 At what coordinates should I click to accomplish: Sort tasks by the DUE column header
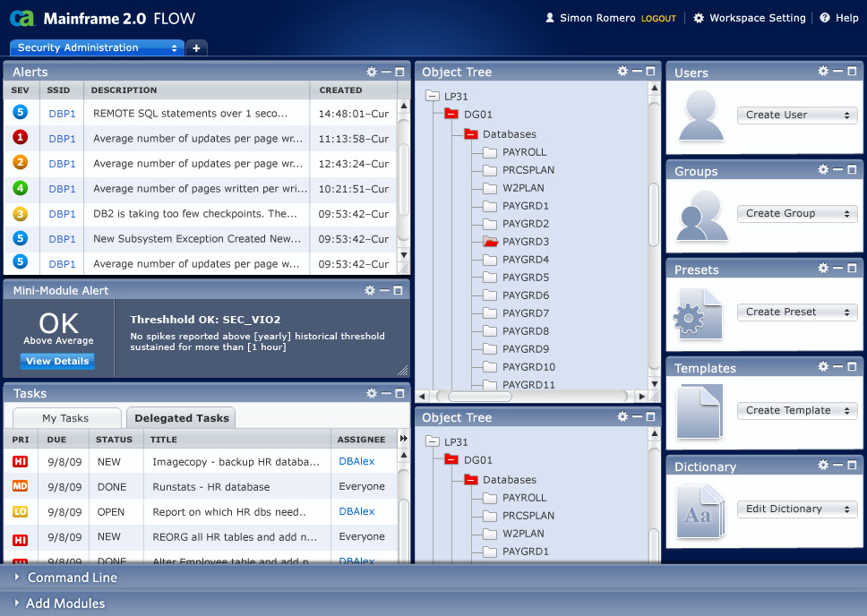[x=57, y=439]
